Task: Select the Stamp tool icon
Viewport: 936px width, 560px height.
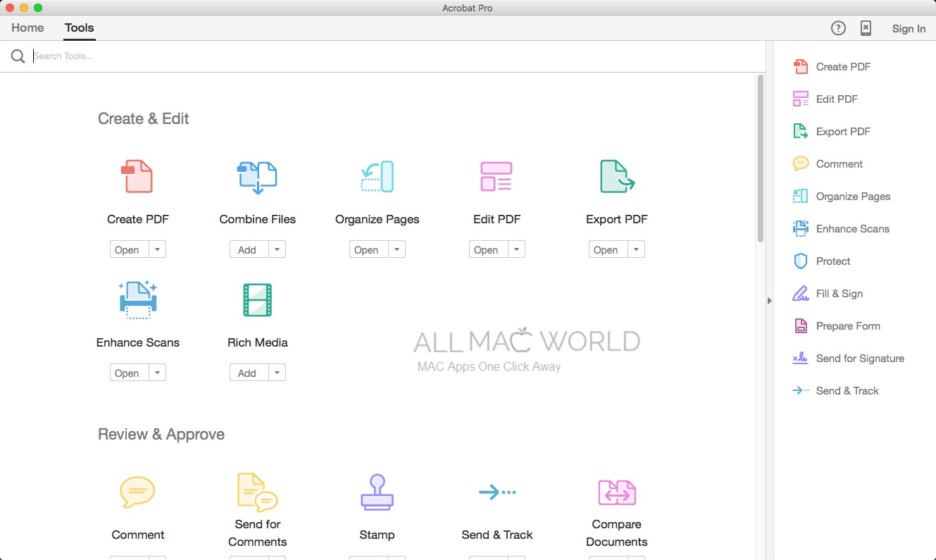Action: tap(377, 492)
